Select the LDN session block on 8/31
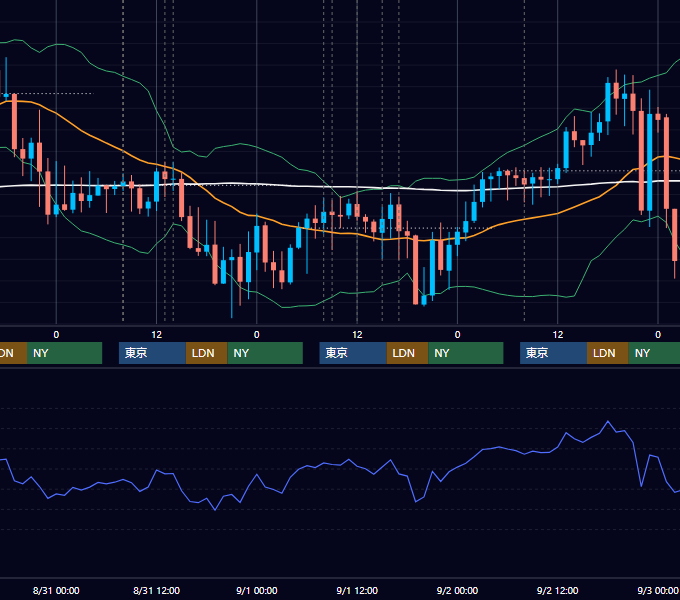The height and width of the screenshot is (600, 680). 206,353
